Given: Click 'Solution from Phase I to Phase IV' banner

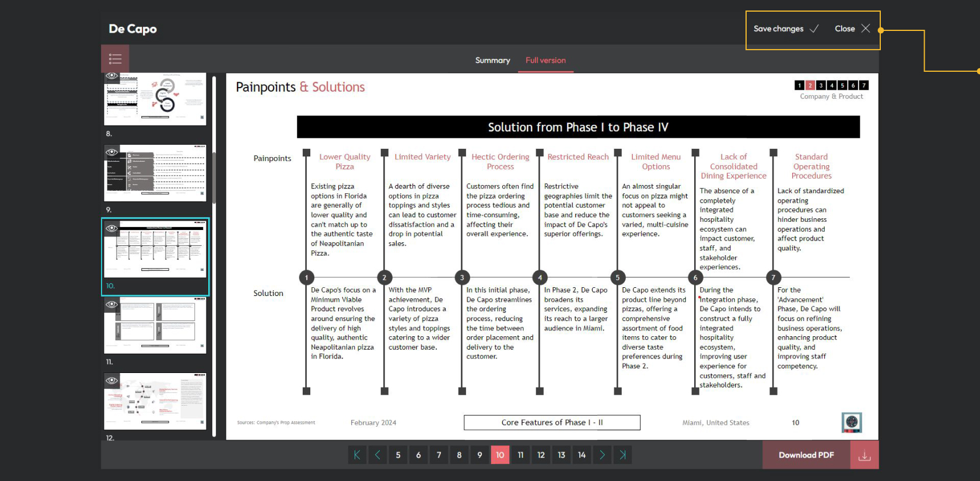Looking at the screenshot, I should 578,127.
